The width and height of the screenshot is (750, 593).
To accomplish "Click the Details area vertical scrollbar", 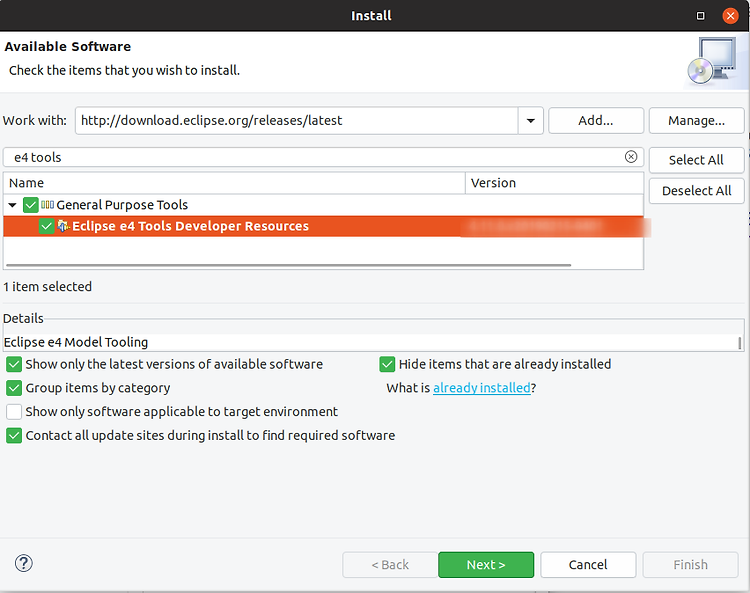I will point(739,342).
